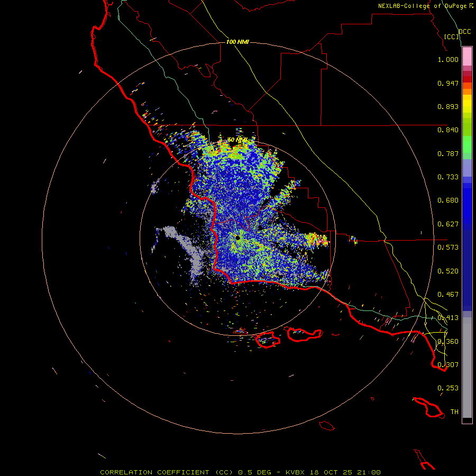Click the 50 NMI range ring label
The height and width of the screenshot is (476, 476).
click(x=237, y=140)
